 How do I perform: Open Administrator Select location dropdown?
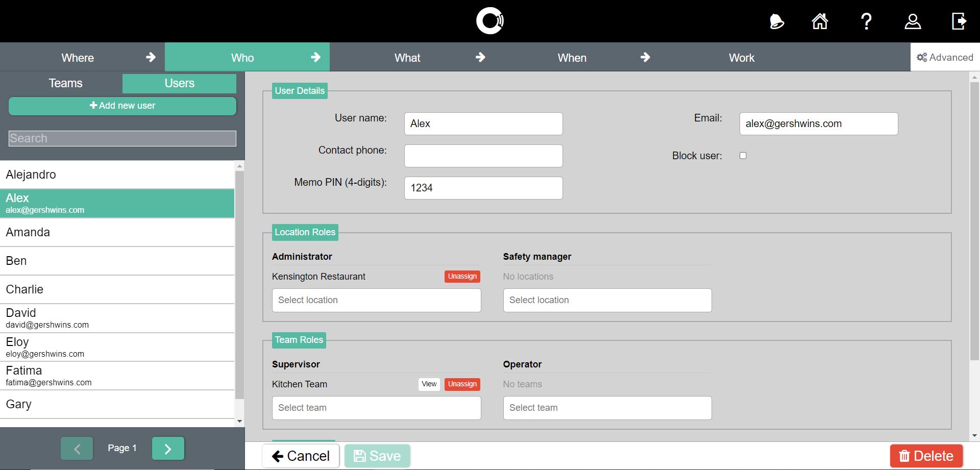376,300
